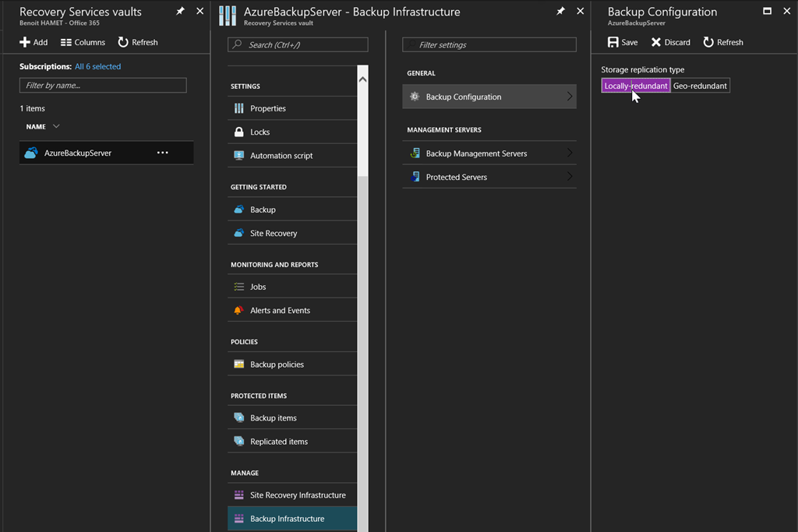Pin the Backup Infrastructure blade
This screenshot has width=798, height=532.
click(560, 12)
